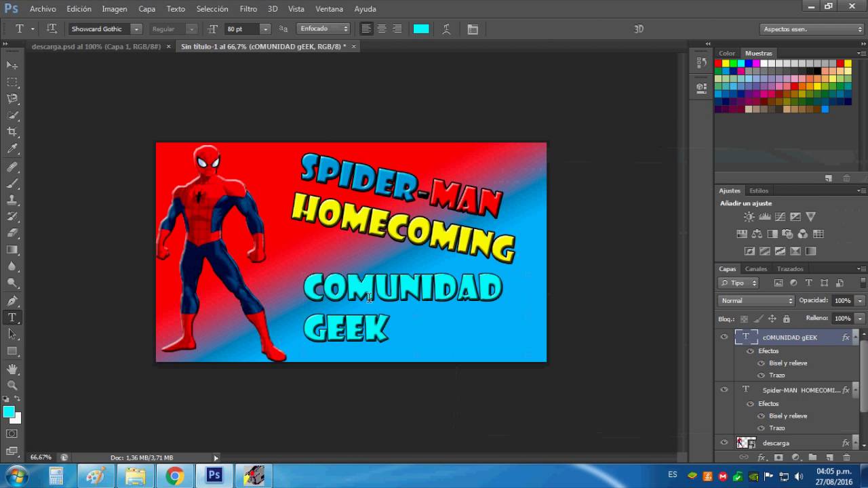
Task: Open the Capa menu
Action: (x=146, y=9)
